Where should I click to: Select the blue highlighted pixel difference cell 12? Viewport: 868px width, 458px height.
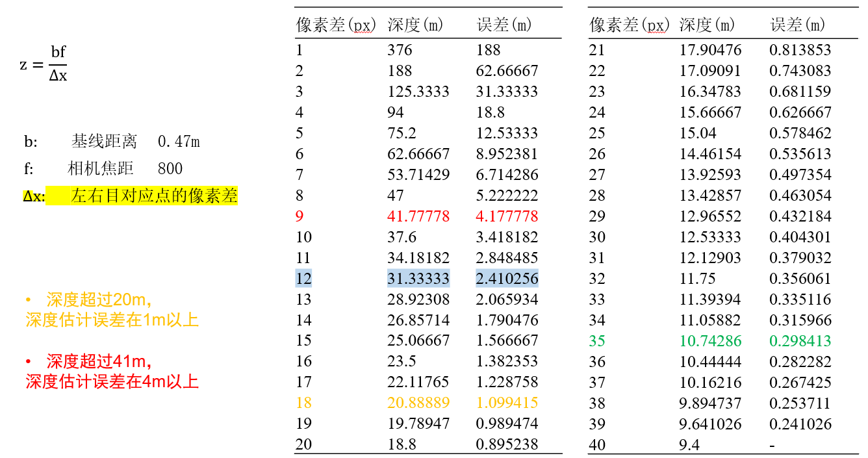(x=304, y=279)
